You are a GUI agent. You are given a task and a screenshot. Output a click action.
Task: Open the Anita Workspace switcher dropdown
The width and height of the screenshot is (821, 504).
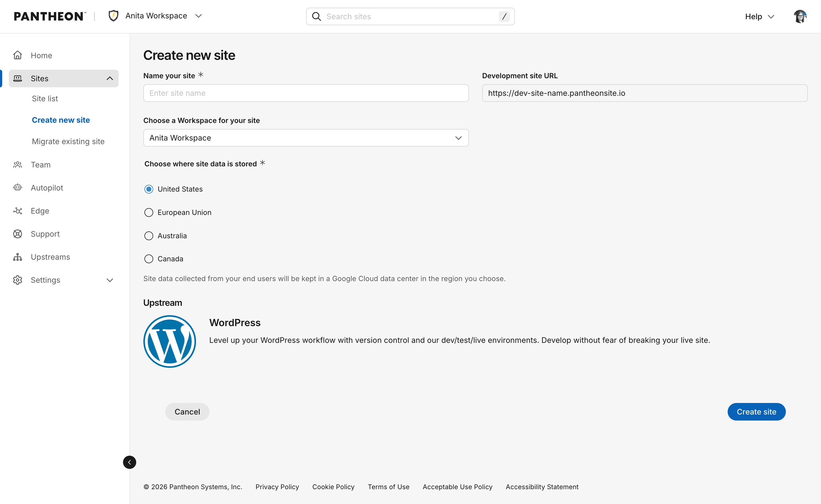(155, 16)
